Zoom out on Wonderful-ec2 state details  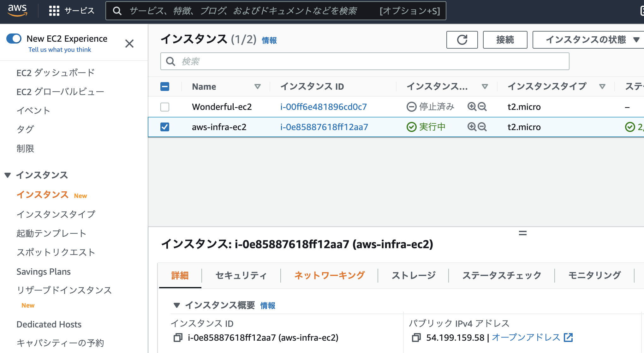[x=482, y=107]
